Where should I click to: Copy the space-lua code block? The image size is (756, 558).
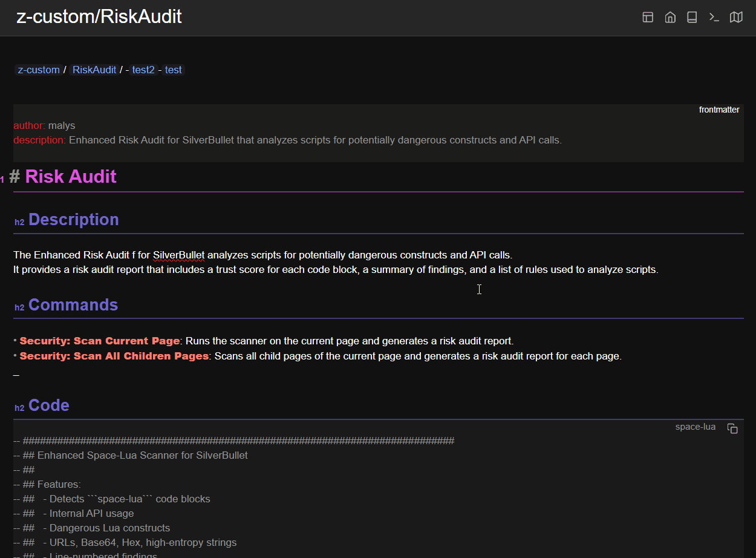click(x=732, y=428)
